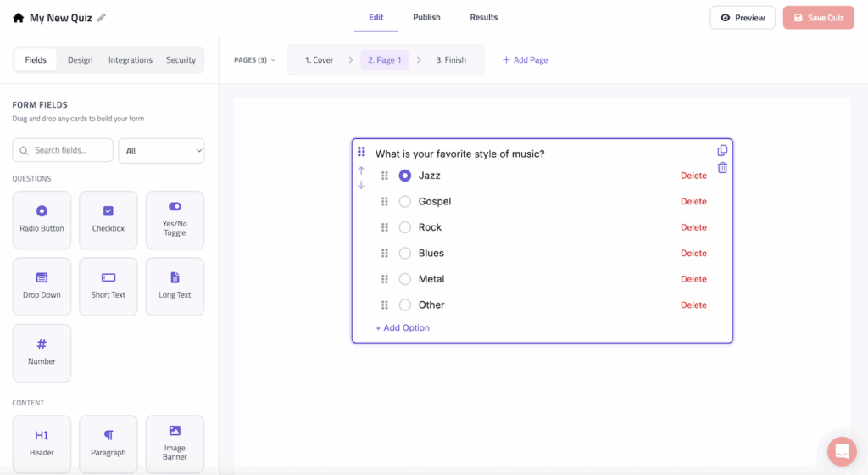
Task: Open the All field filter dropdown
Action: [161, 151]
